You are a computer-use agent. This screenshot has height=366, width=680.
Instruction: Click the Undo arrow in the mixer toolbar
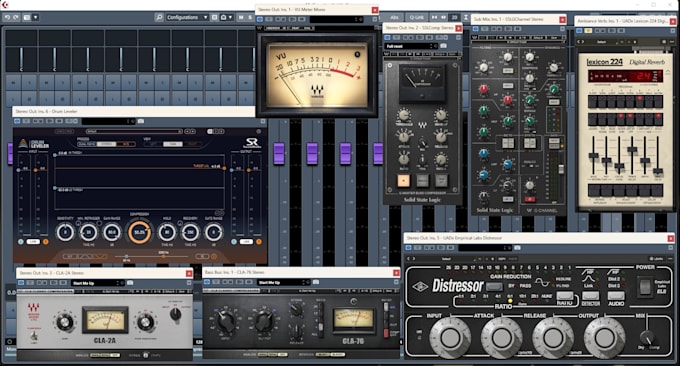click(7, 17)
